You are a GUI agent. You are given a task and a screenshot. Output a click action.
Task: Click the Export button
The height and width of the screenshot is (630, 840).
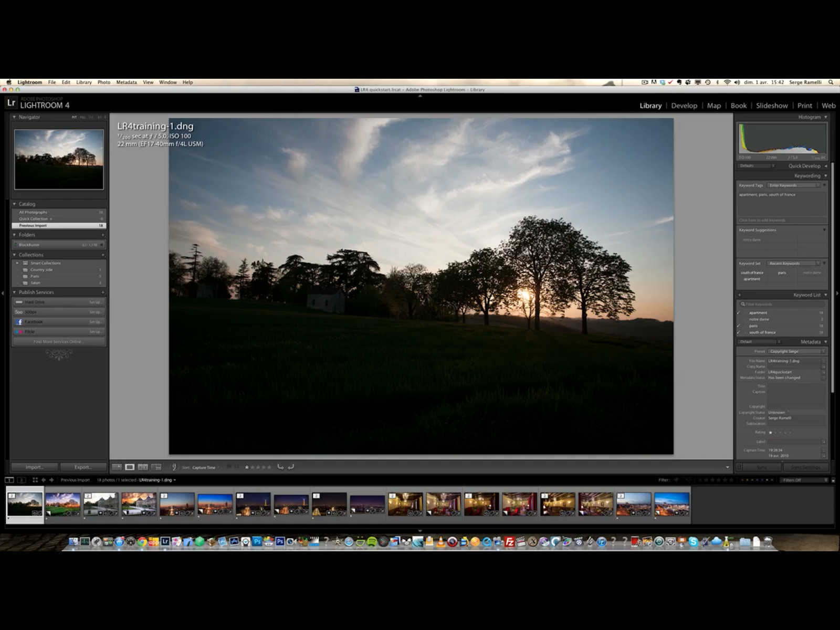[x=83, y=467]
